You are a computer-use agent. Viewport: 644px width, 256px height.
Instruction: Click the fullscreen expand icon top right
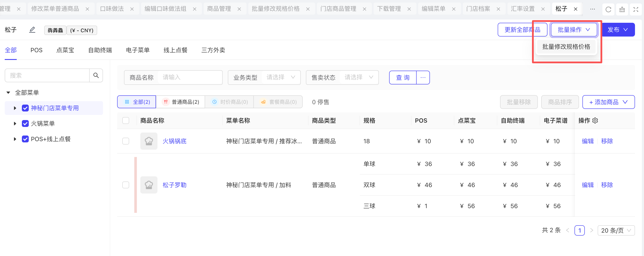pos(636,9)
